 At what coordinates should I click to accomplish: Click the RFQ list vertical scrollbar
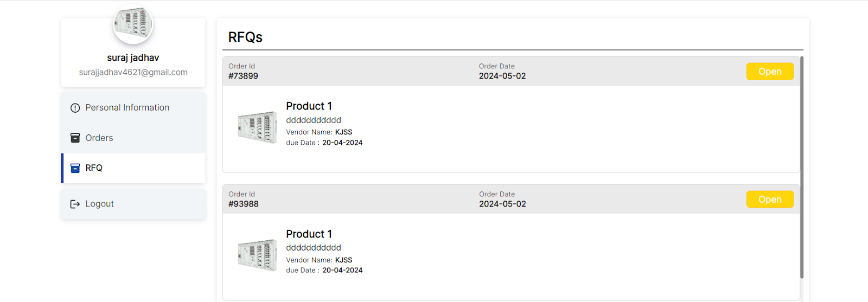[802, 168]
